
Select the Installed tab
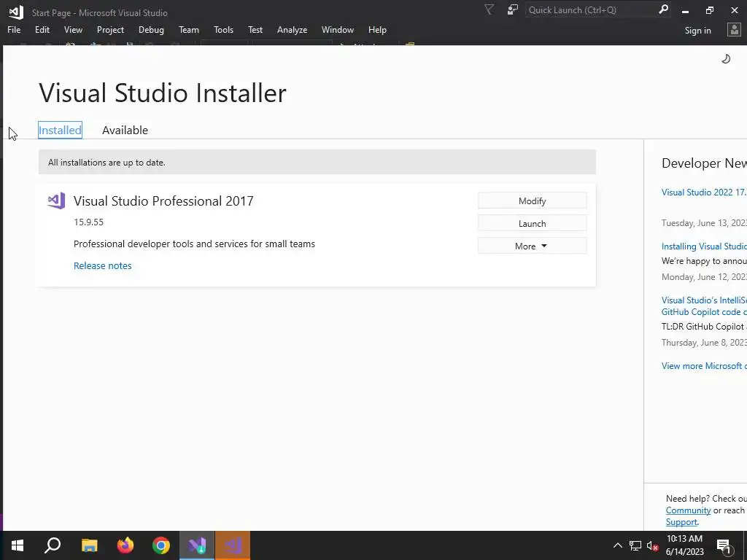(60, 130)
